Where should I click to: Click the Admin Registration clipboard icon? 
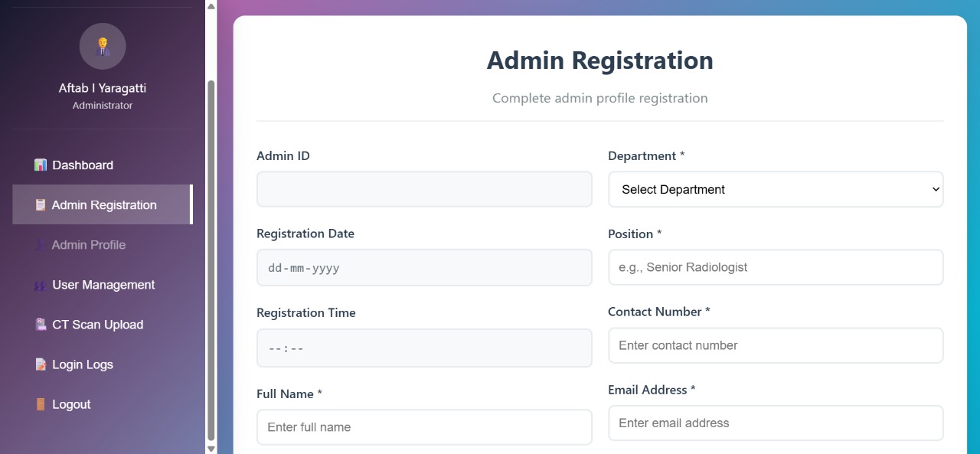click(x=41, y=205)
